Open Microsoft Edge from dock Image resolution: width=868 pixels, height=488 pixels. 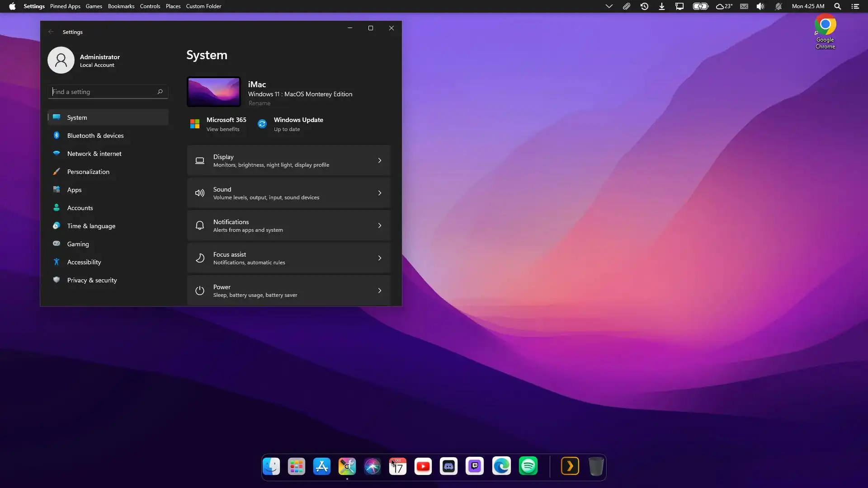[501, 466]
